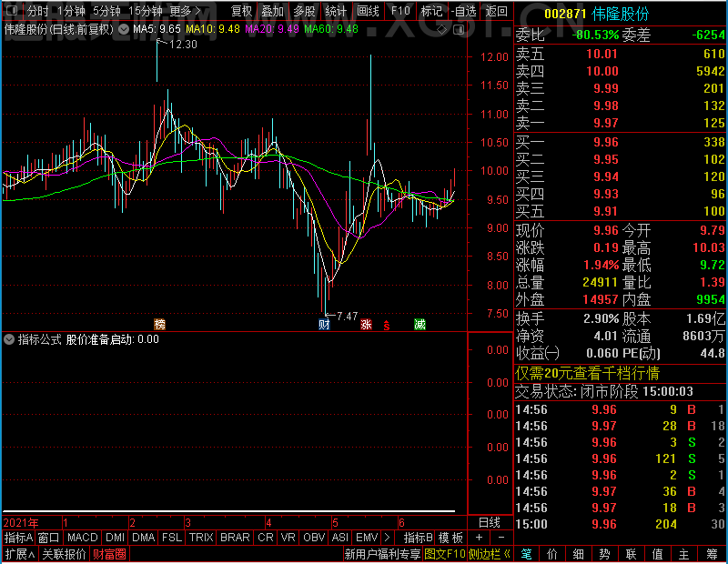Viewport: 728px width, 564px height.
Task: Select the ASI indicator tab
Action: pos(339,537)
